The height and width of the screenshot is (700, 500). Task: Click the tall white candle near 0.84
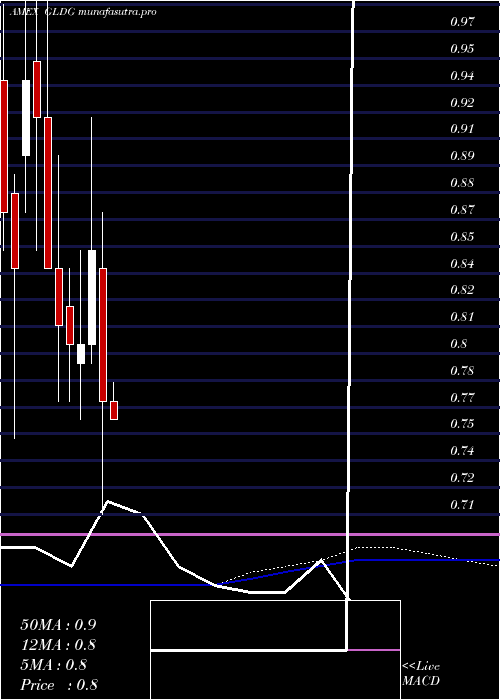tap(92, 297)
